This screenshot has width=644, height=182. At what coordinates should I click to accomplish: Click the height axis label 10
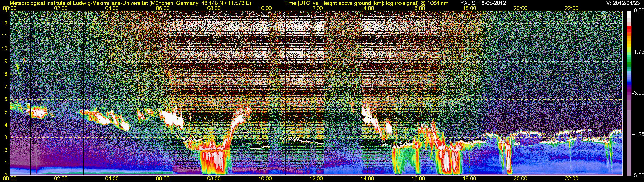click(x=5, y=49)
